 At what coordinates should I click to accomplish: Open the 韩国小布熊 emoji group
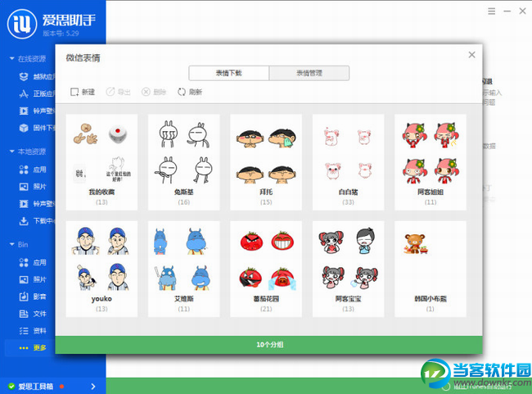431,269
